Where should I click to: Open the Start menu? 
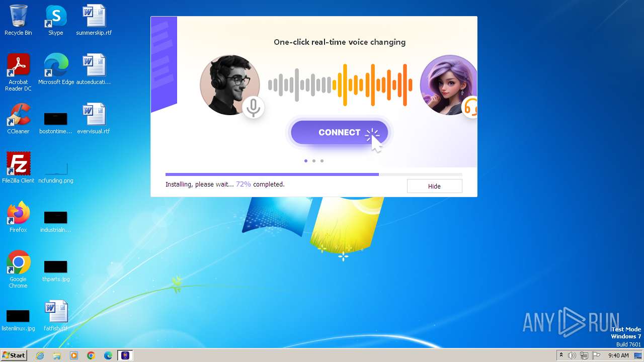click(14, 355)
